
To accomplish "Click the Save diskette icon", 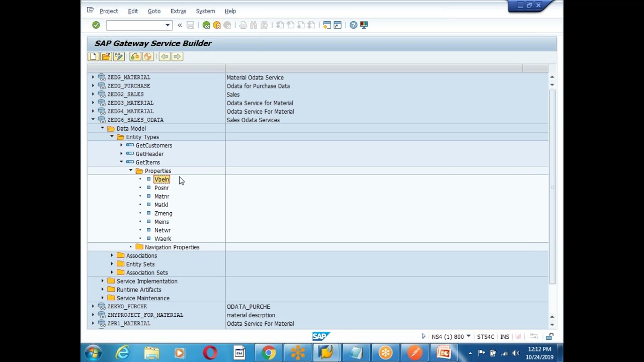I will (190, 25).
